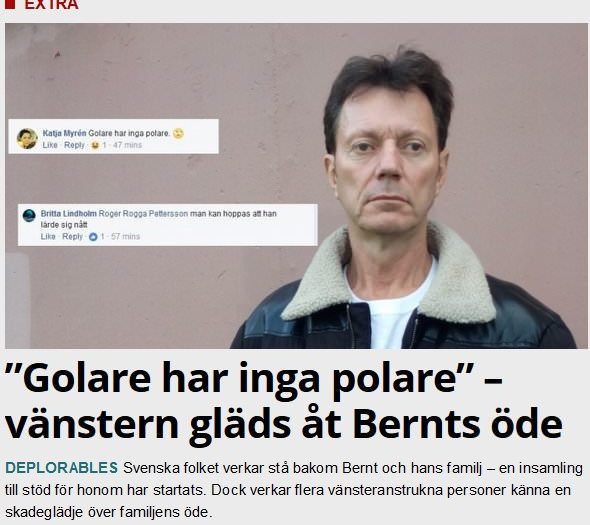Image resolution: width=590 pixels, height=525 pixels.
Task: Open the headline "Golare har inga polare"
Action: coord(283,403)
